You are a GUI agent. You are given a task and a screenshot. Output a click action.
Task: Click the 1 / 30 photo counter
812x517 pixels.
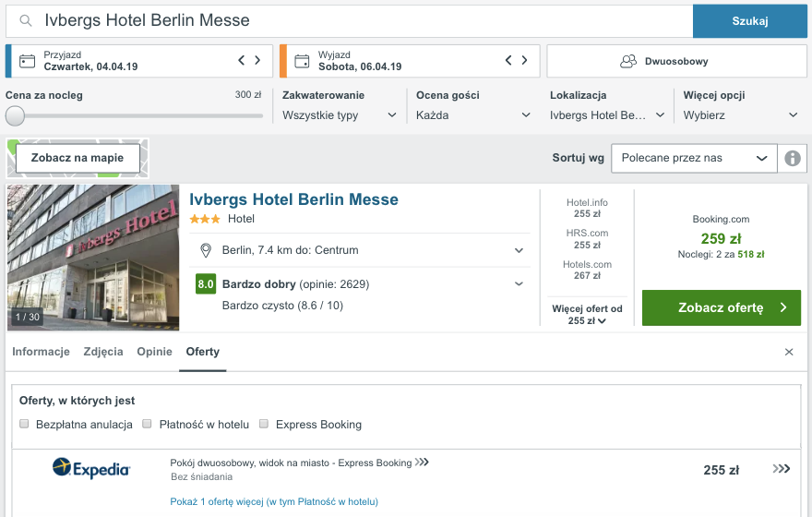[x=28, y=317]
